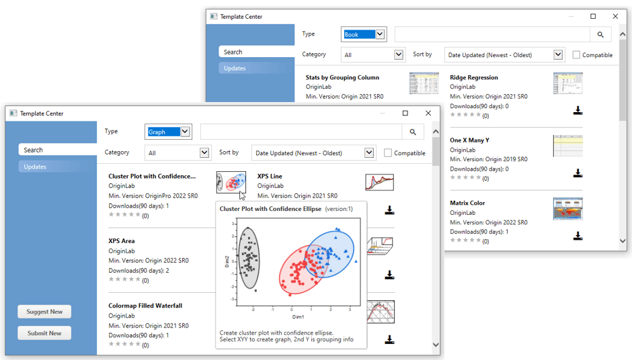Open Type dropdown showing Book

[364, 34]
